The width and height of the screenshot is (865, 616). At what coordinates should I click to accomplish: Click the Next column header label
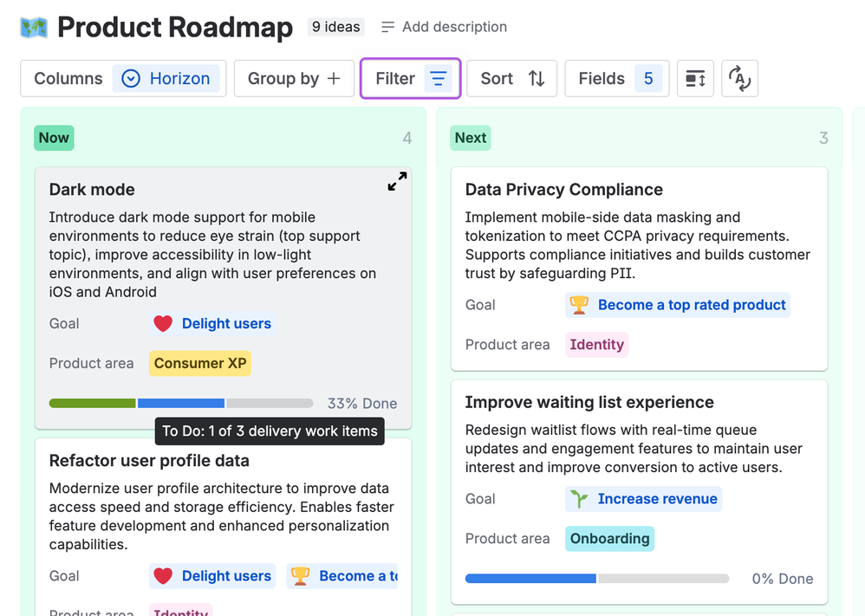pos(471,138)
